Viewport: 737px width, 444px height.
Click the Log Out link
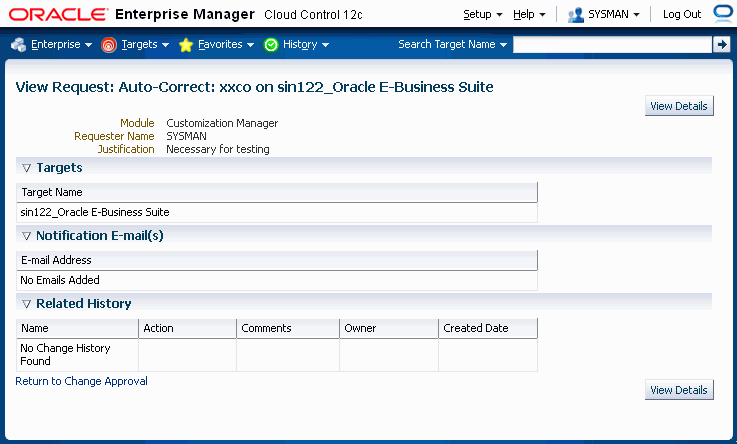coord(682,15)
